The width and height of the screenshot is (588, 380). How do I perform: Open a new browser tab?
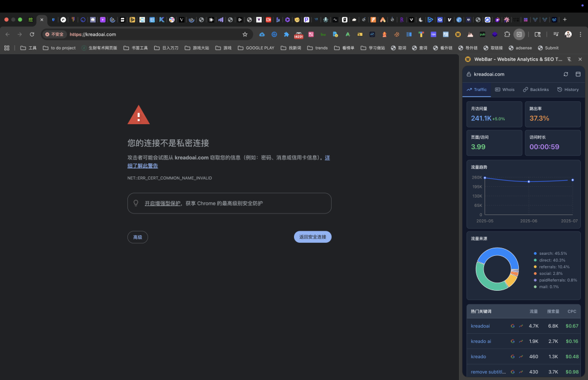(x=565, y=20)
